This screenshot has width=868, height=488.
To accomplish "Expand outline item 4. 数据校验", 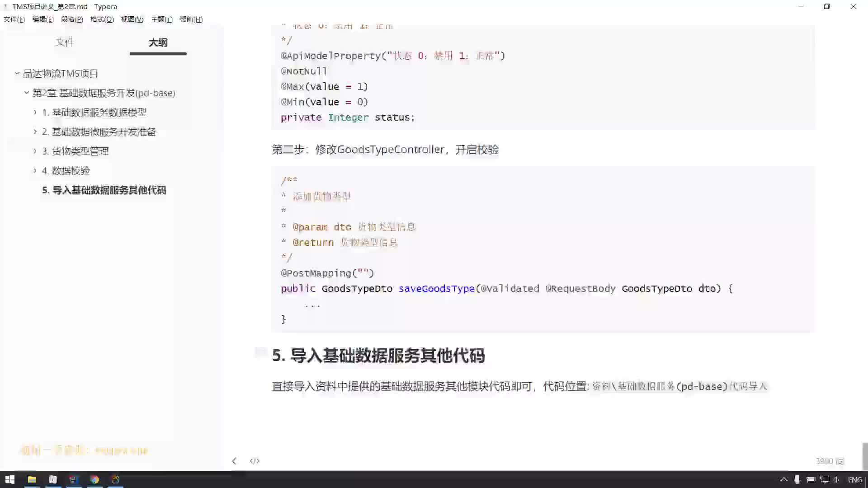I will (x=35, y=170).
